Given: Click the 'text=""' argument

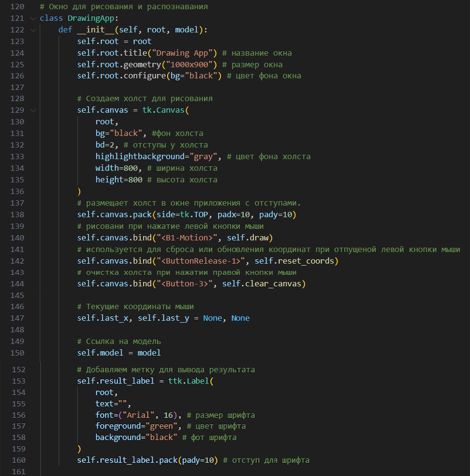Looking at the screenshot, I should tap(111, 404).
